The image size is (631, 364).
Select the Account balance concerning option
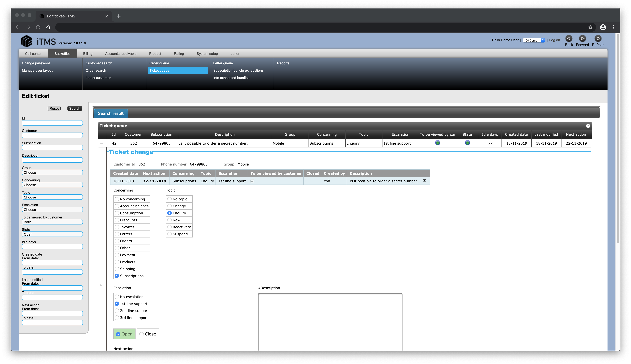point(117,206)
